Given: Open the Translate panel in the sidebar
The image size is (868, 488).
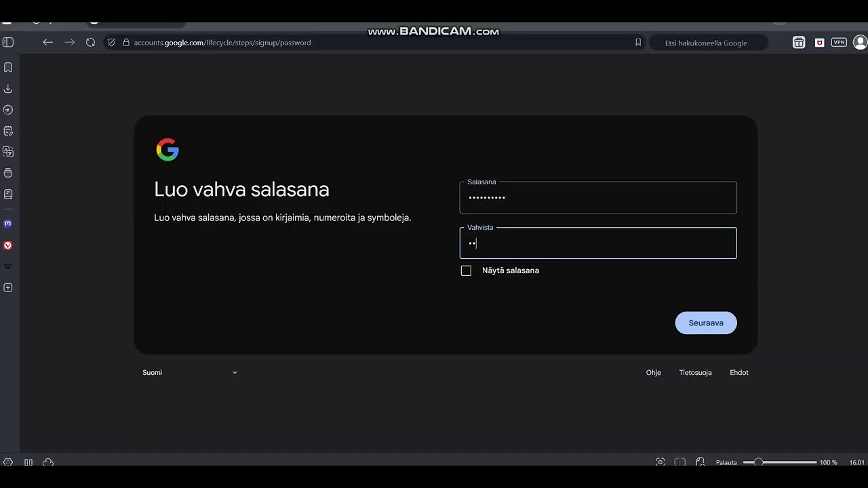Looking at the screenshot, I should coord(8,152).
